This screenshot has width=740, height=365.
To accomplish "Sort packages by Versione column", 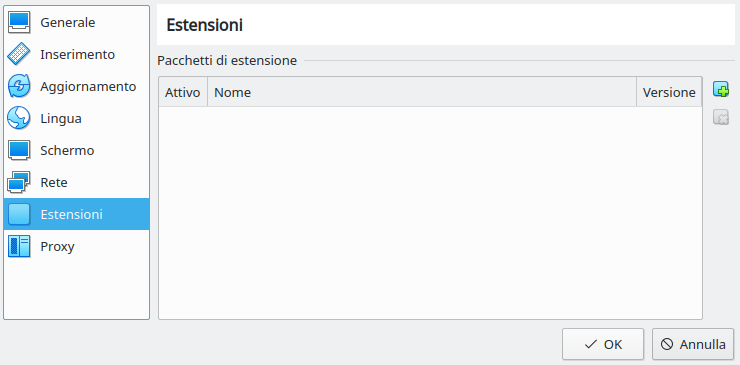I will click(669, 92).
